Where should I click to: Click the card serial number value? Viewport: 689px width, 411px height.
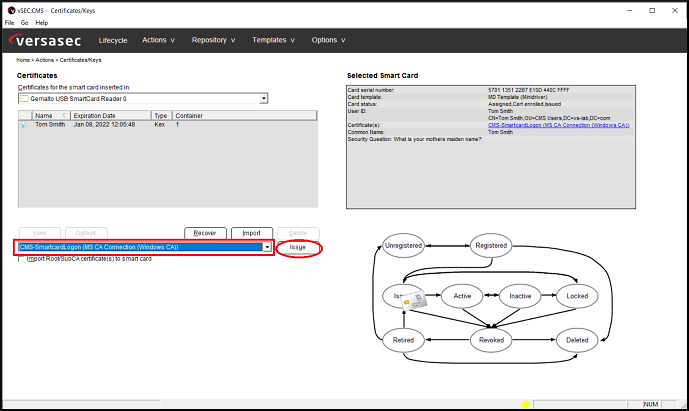tap(529, 90)
